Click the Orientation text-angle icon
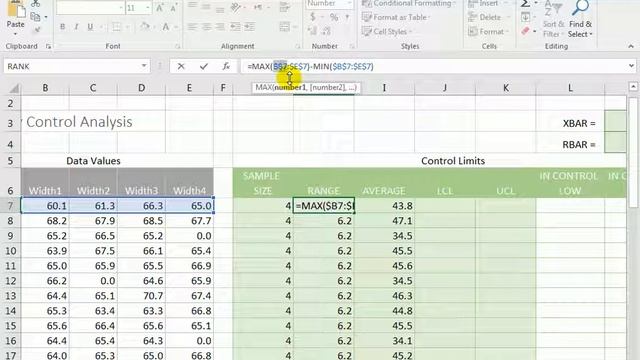 236,7
